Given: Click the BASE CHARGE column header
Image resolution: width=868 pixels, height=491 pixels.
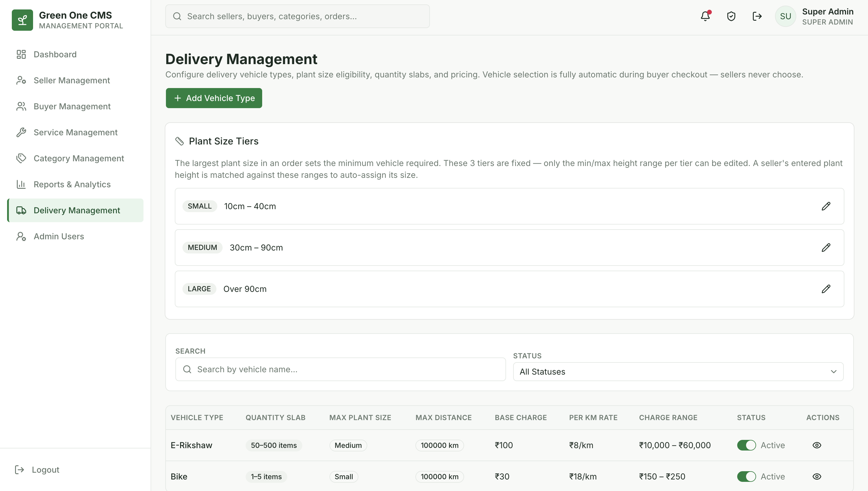Looking at the screenshot, I should (x=521, y=417).
